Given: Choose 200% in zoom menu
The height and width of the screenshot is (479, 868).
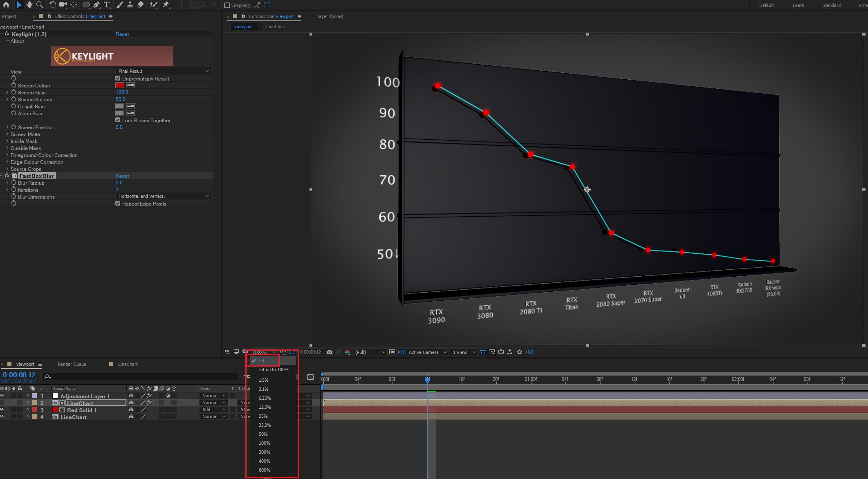Looking at the screenshot, I should coord(264,452).
